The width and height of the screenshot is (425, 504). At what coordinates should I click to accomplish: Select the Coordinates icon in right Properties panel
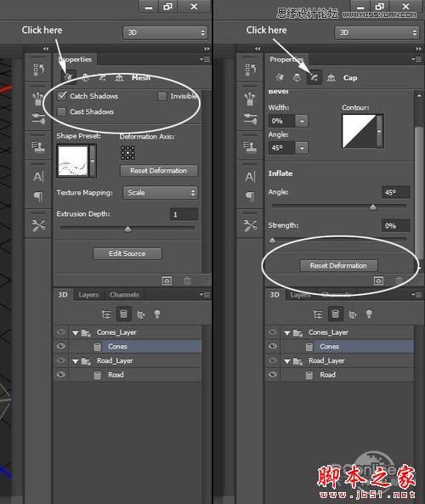331,77
